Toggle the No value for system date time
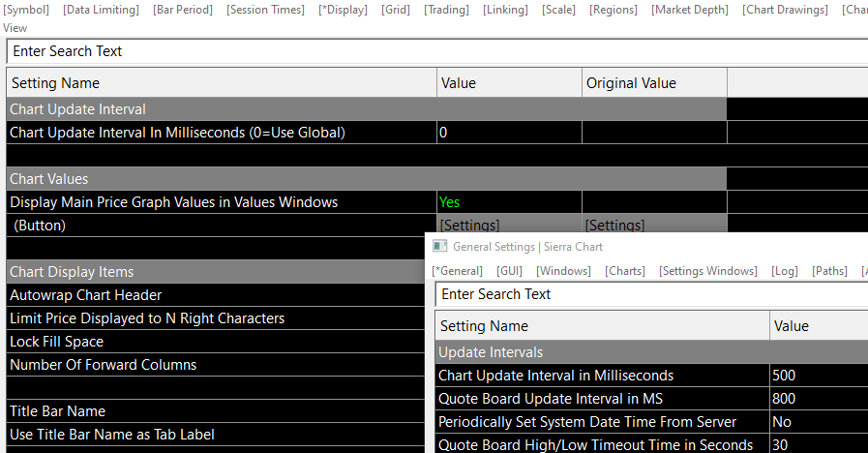The height and width of the screenshot is (453, 868). [819, 422]
